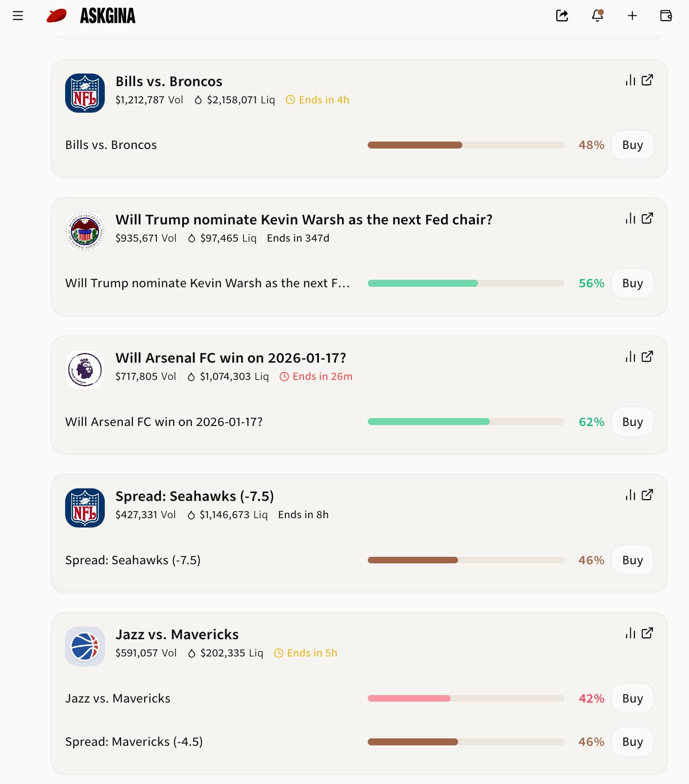Screen dimensions: 689x784
Task: Click the Arsenal FC 62% progress bar
Action: pyautogui.click(x=466, y=422)
